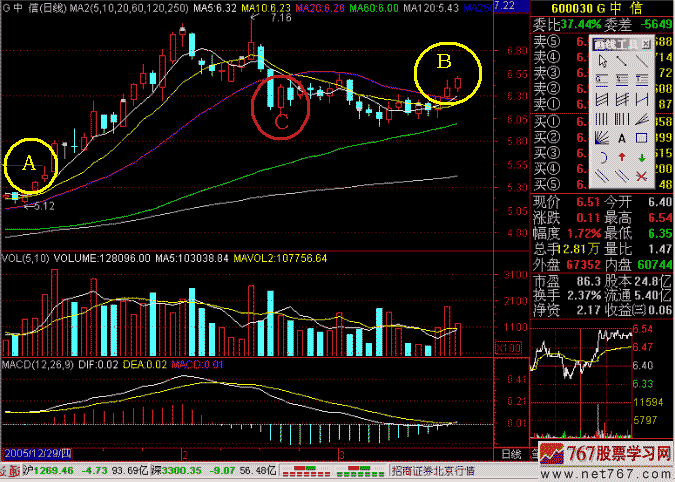Image resolution: width=675 pixels, height=482 pixels.
Task: Select the rectangle drawing tool
Action: point(642,138)
